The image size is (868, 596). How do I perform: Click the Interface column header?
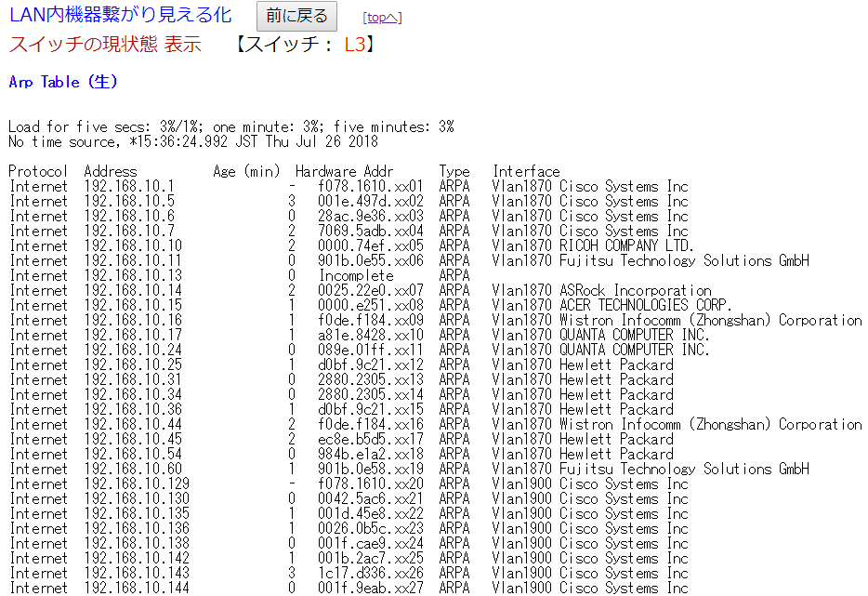point(526,171)
